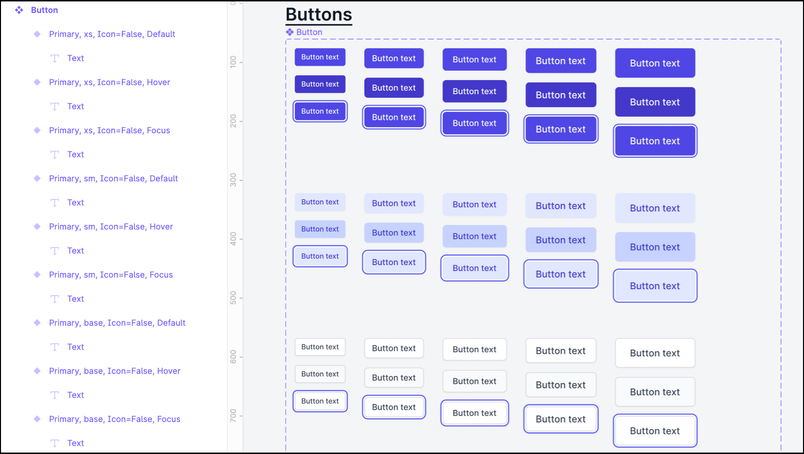Select layer Primary, sm, Icon=False, Default
This screenshot has height=454, width=804.
coord(113,179)
